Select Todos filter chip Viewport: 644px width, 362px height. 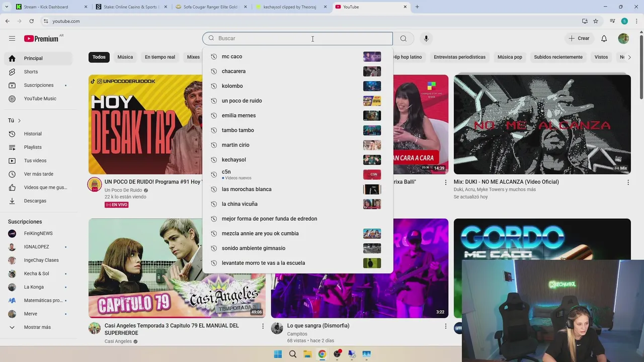[99, 57]
